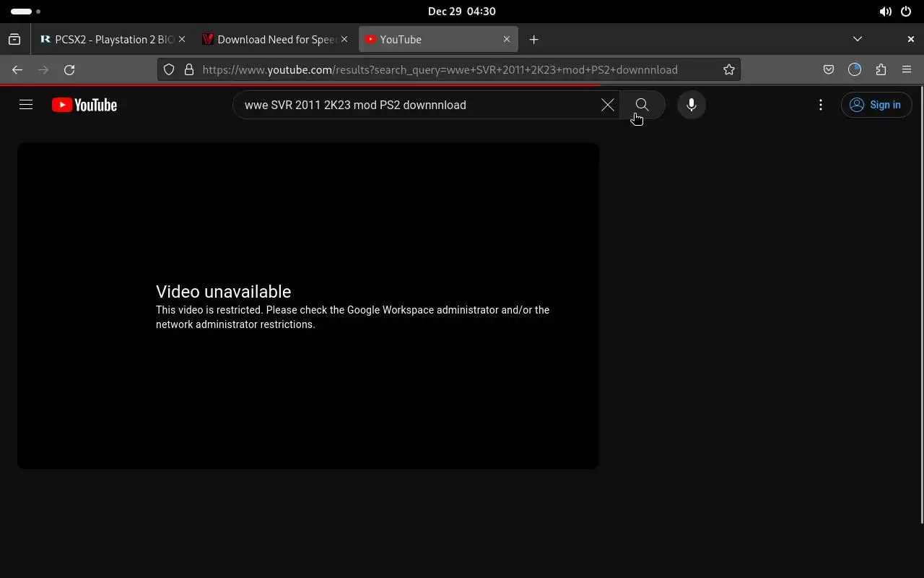Close the PCSX2 tab
This screenshot has height=578, width=924.
(x=182, y=39)
